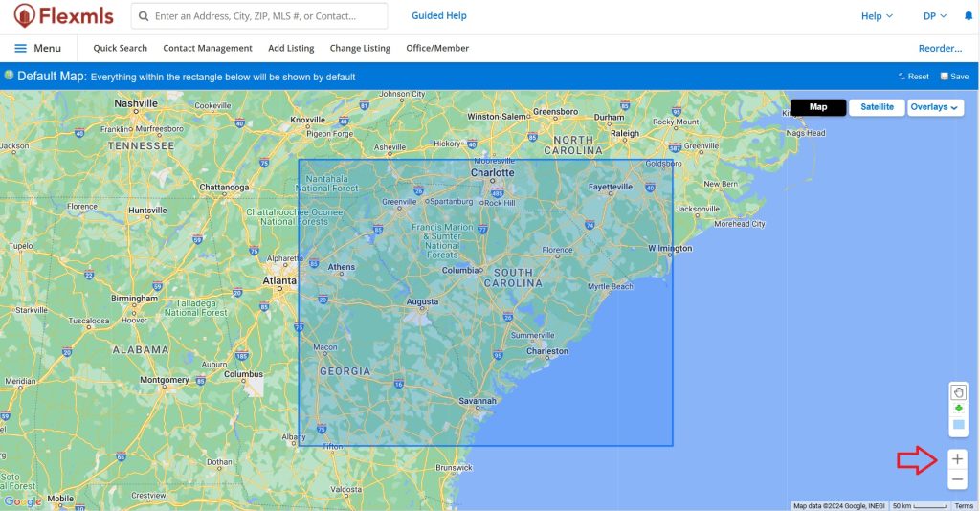Click the Wilmington city label
This screenshot has width=980, height=511.
pyautogui.click(x=670, y=248)
